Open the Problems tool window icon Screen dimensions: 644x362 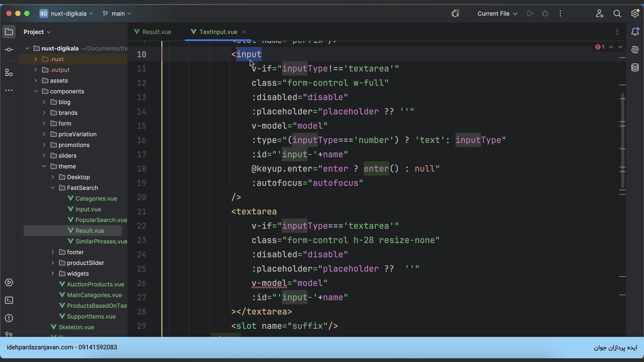[x=9, y=318]
